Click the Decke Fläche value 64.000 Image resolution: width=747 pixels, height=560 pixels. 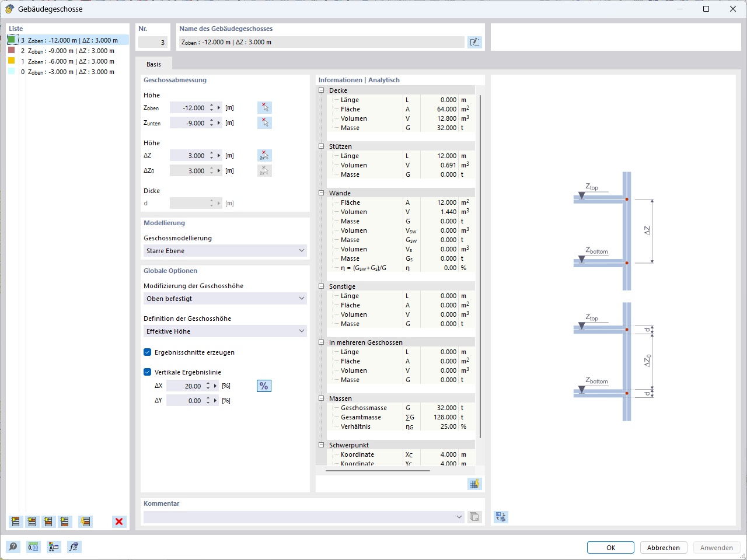coord(446,109)
